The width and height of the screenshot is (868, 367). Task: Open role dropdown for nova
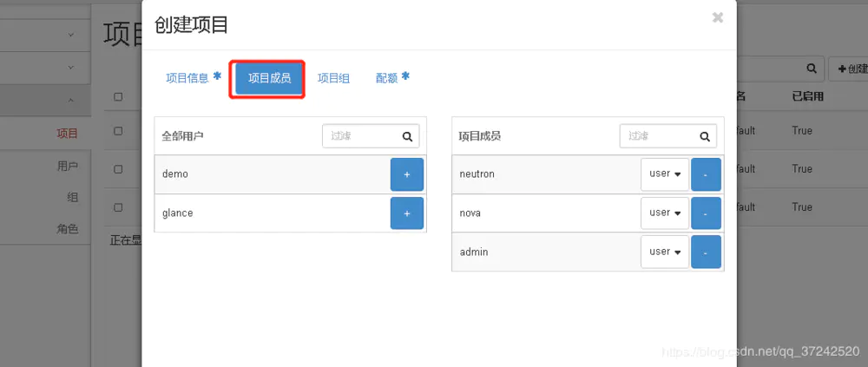tap(664, 213)
